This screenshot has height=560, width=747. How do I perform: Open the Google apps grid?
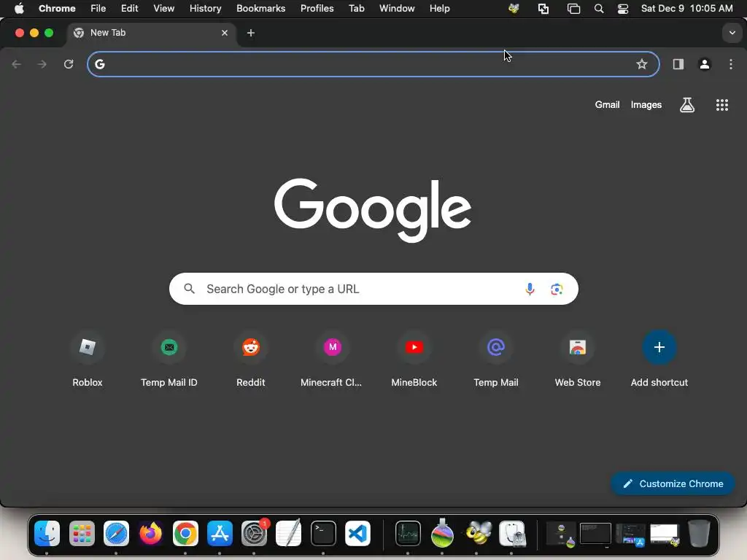pos(722,105)
